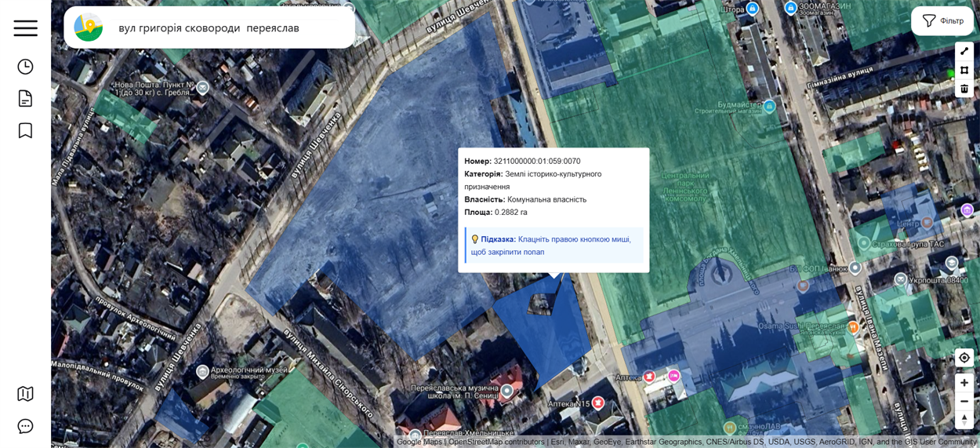
Task: Click the address search field
Action: tap(227, 28)
